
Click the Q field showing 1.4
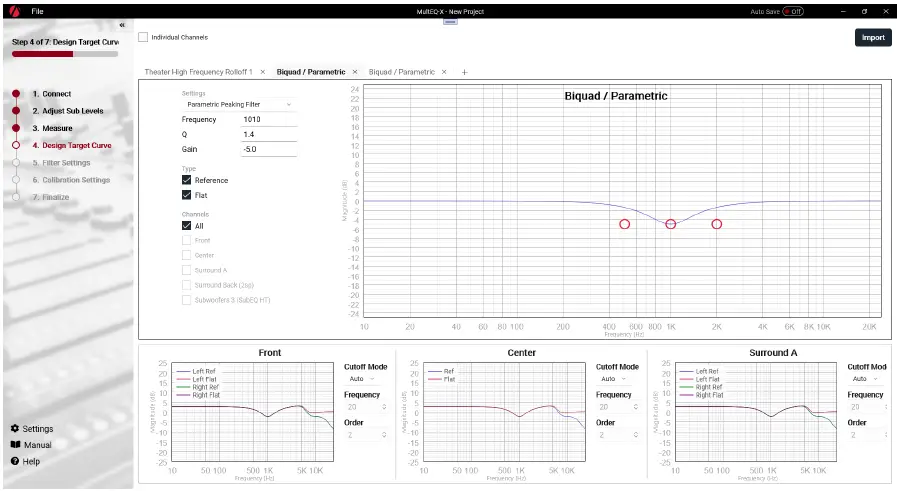(269, 134)
